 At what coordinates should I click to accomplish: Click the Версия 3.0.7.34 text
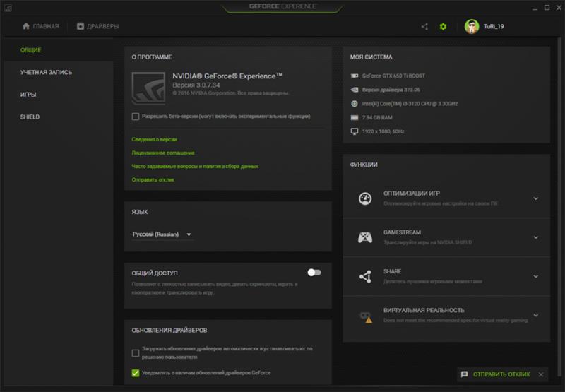[x=196, y=85]
